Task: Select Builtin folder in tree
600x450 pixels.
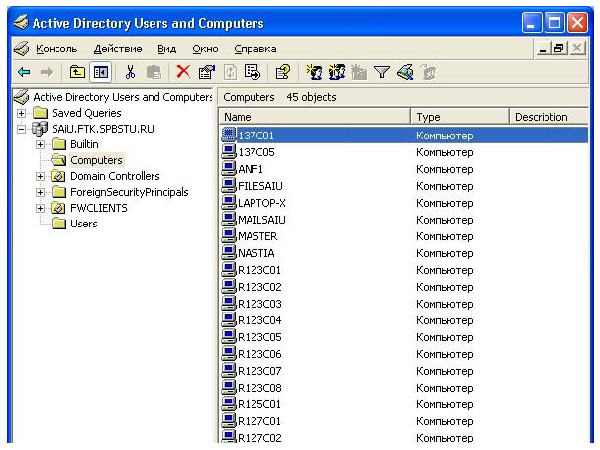Action: [84, 144]
